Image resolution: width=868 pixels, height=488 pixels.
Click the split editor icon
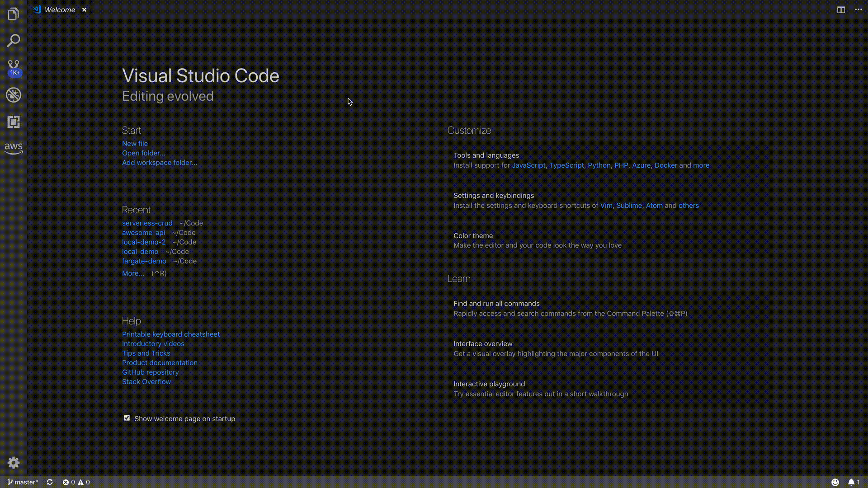click(841, 9)
